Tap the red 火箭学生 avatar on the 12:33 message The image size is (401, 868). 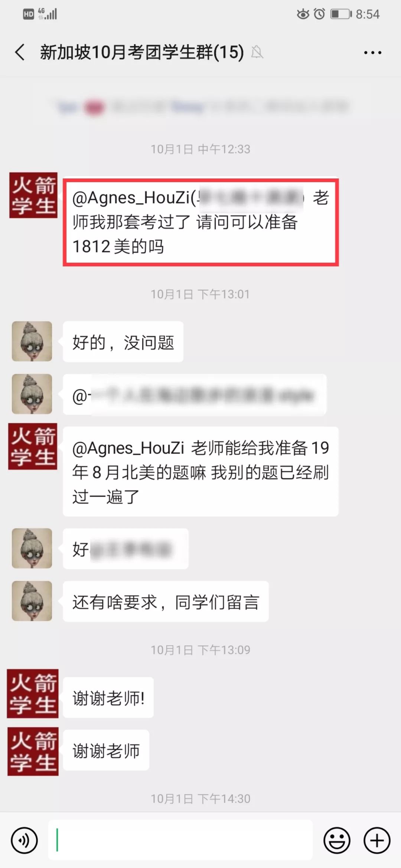(33, 195)
